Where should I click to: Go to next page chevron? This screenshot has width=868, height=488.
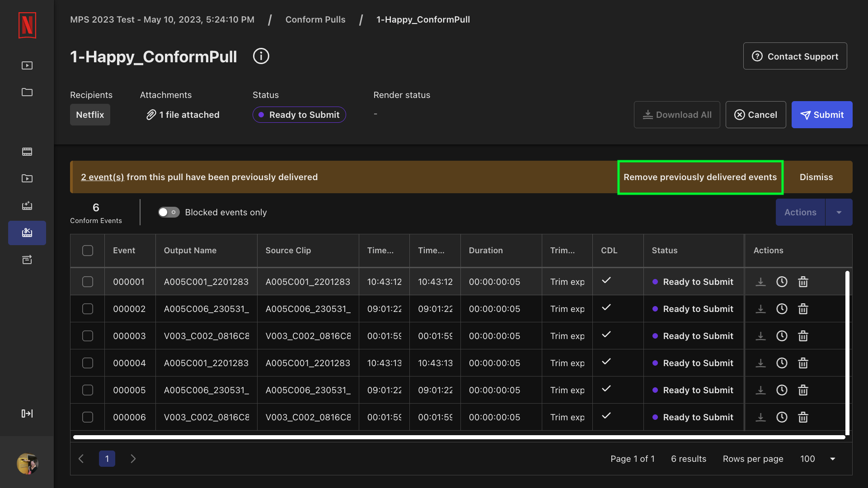point(133,459)
